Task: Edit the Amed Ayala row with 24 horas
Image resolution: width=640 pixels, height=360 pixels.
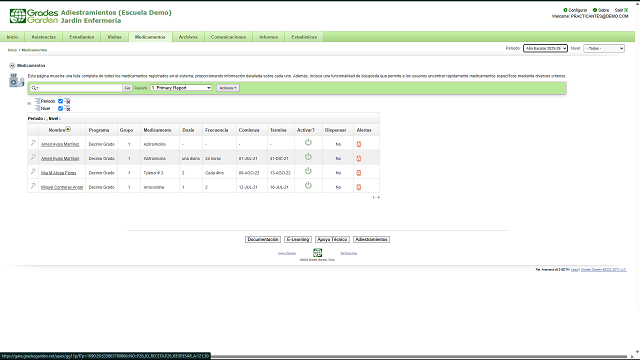Action: click(x=33, y=157)
